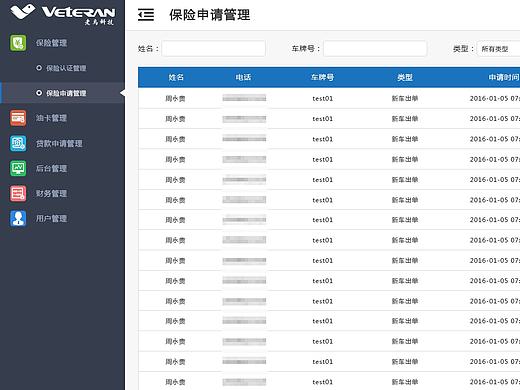Viewport: 520px width, 390px height.
Task: Click the 申请时间 column header
Action: (x=504, y=77)
